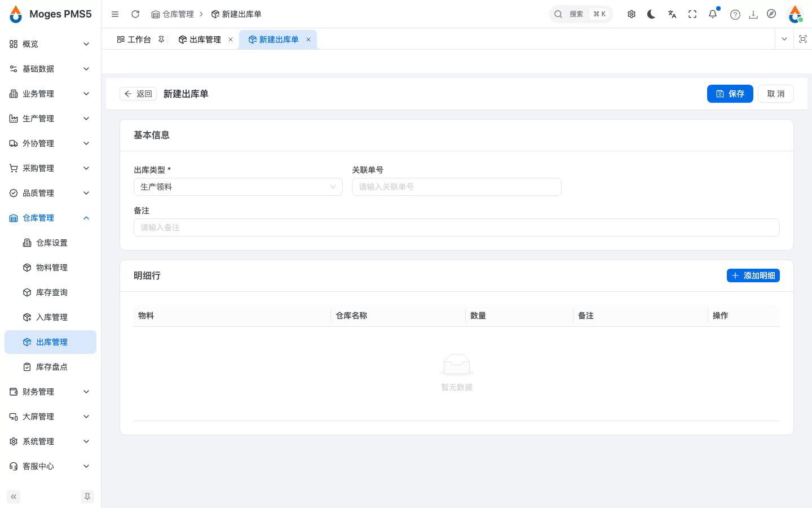
Task: Open the help question mark icon
Action: pyautogui.click(x=735, y=15)
